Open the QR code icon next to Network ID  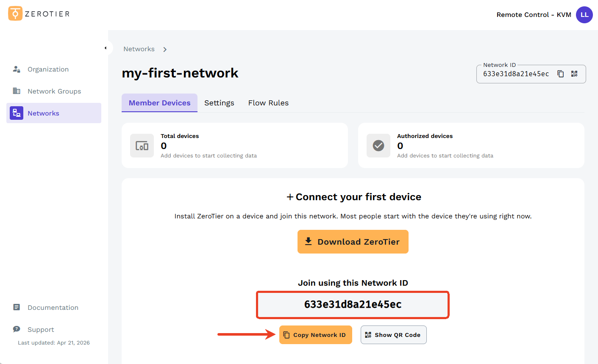click(574, 73)
